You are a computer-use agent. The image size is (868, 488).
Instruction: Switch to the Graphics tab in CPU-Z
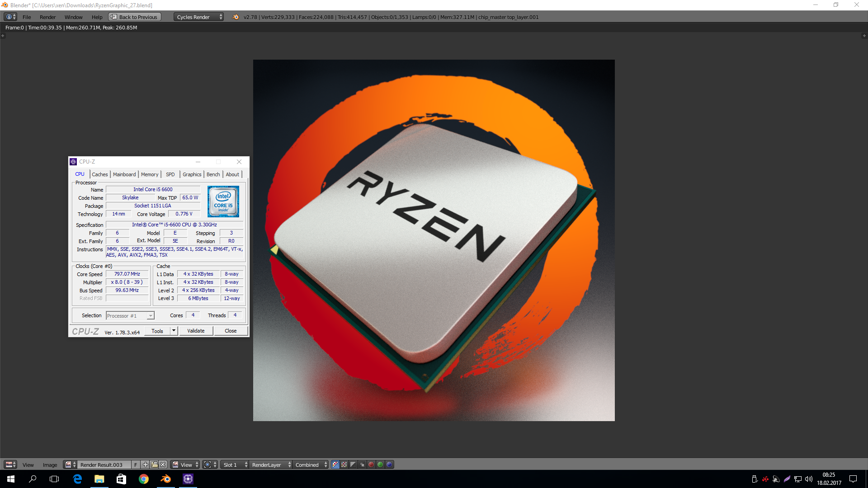click(192, 174)
